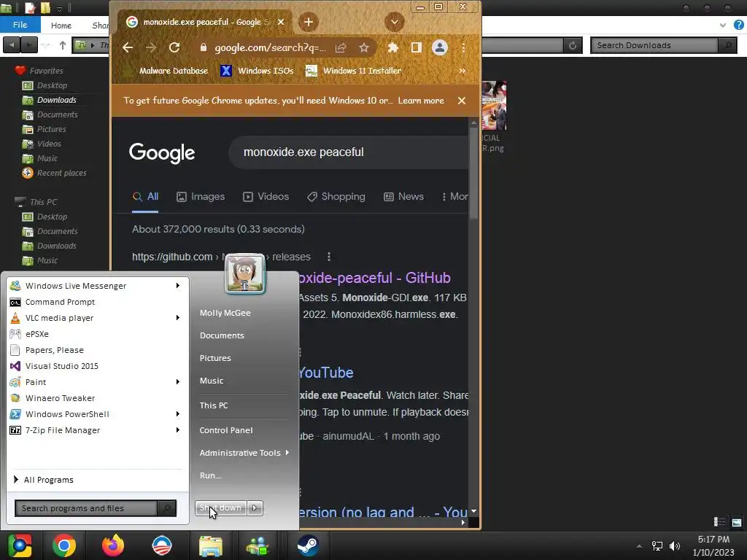The image size is (747, 560).
Task: Expand Windows PowerShell jump list arrow
Action: [x=178, y=414]
